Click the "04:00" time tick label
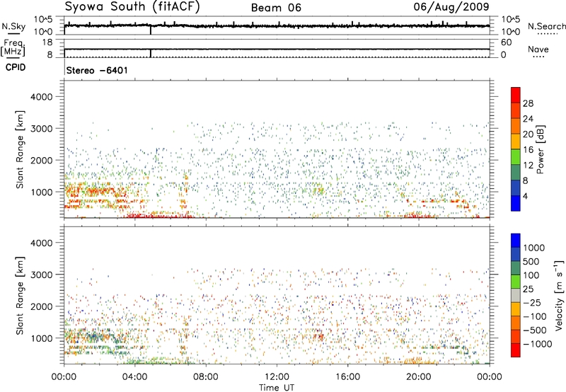Image resolution: width=566 pixels, height=392 pixels. click(134, 377)
